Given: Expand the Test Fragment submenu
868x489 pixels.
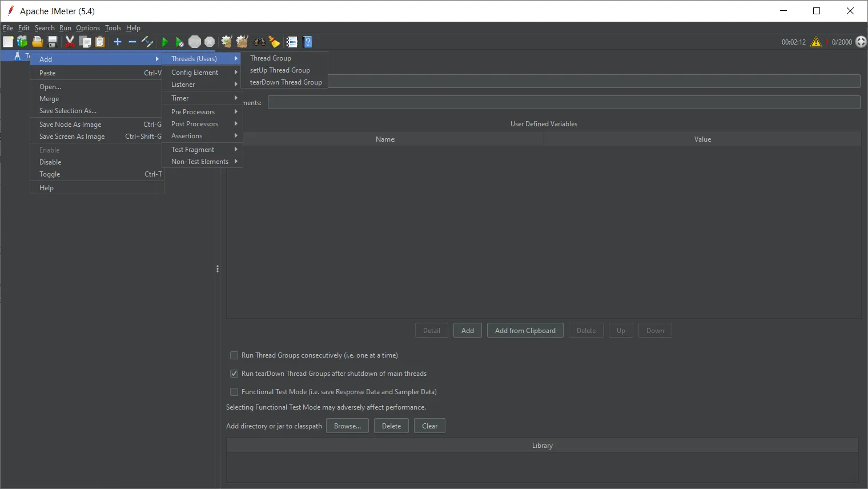Looking at the screenshot, I should pos(203,150).
